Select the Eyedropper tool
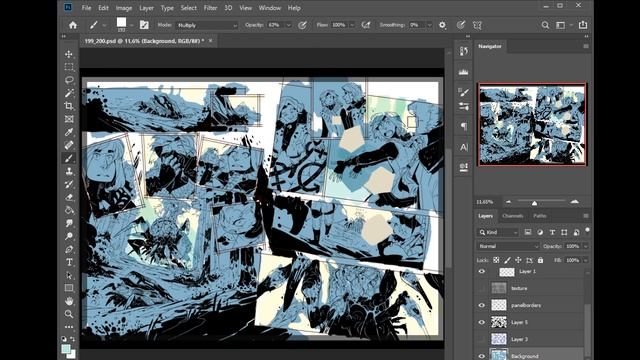The image size is (640, 360). 69,132
